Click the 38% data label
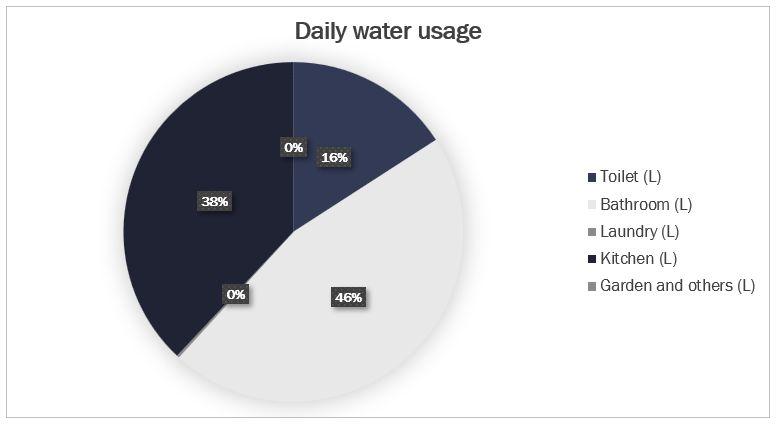Image resolution: width=779 pixels, height=427 pixels. [x=215, y=201]
